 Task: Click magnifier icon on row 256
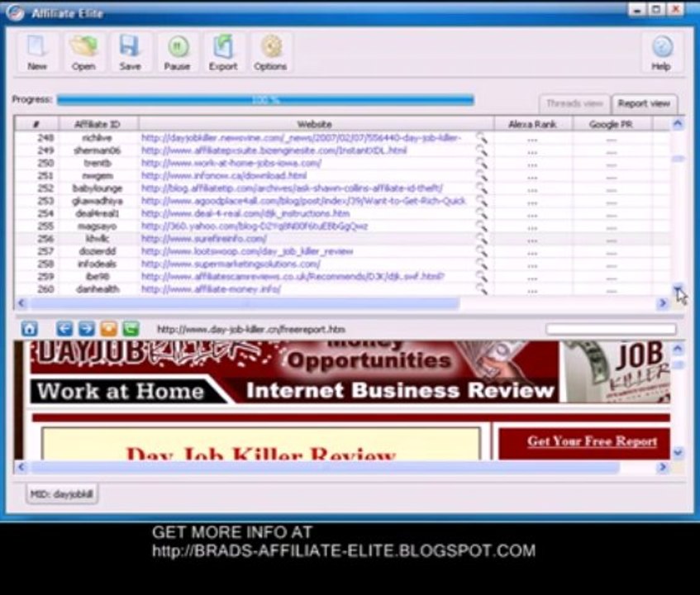(482, 239)
